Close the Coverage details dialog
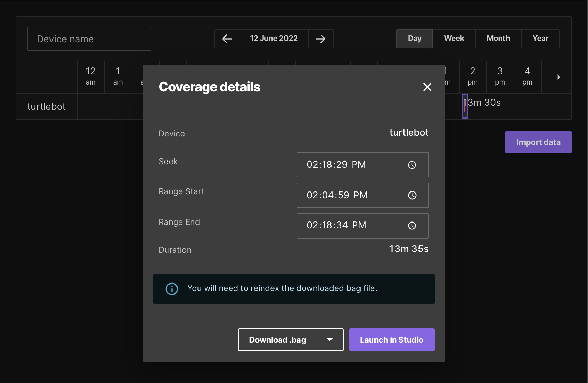The width and height of the screenshot is (588, 383). pos(427,87)
